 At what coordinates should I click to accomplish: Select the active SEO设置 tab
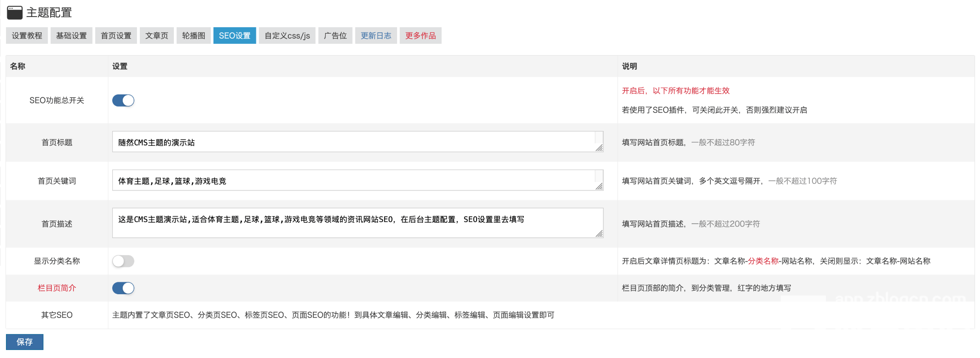click(x=235, y=36)
